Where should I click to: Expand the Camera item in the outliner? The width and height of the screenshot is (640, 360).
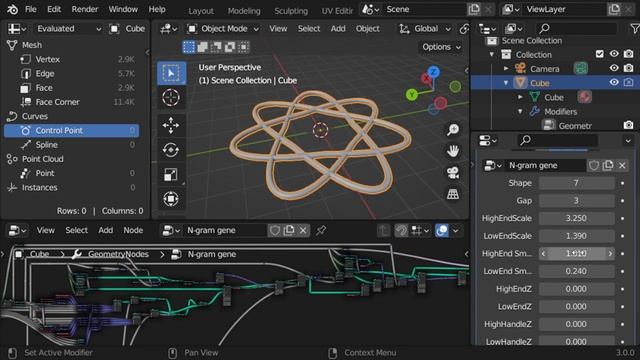(x=506, y=69)
